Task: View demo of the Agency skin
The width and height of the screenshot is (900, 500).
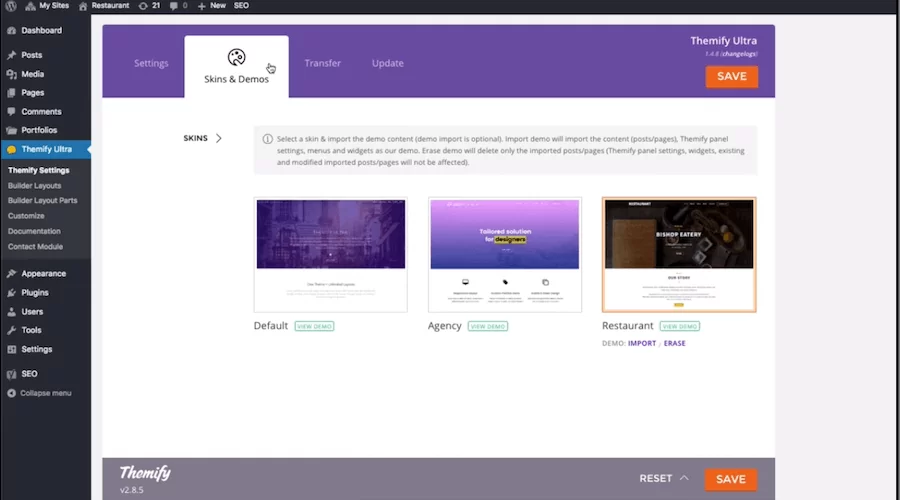Action: point(488,326)
